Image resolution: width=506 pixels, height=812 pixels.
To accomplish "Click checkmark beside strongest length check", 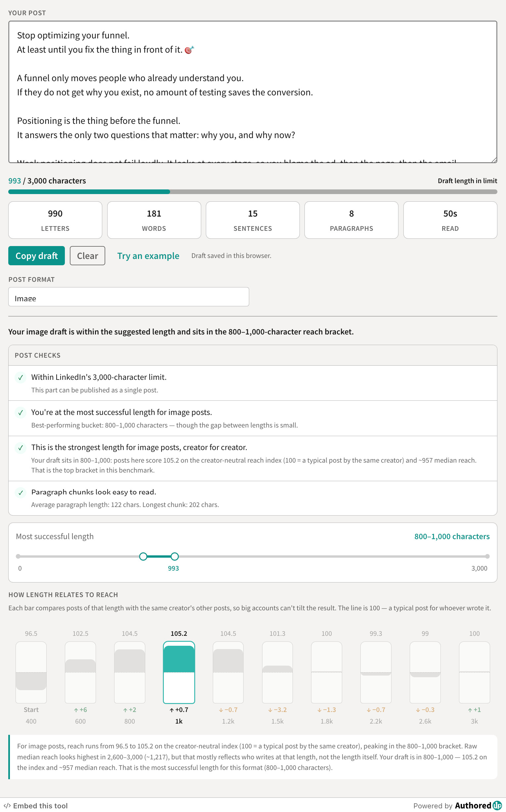I will tap(21, 448).
